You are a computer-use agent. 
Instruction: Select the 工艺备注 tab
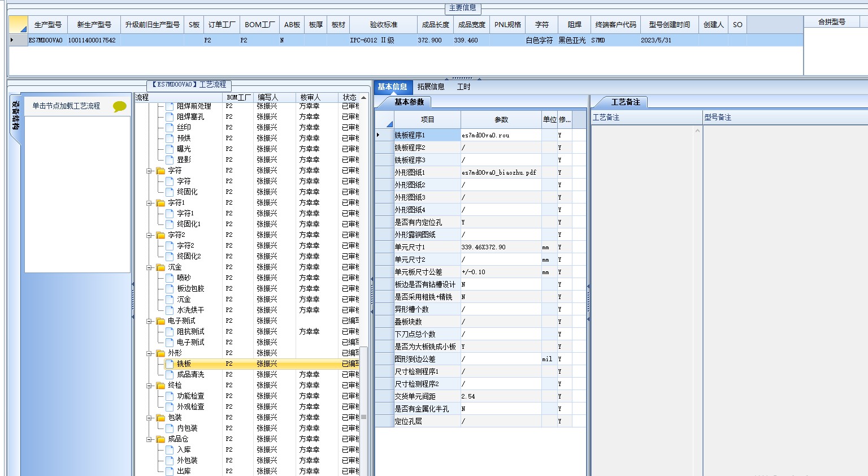(x=626, y=102)
